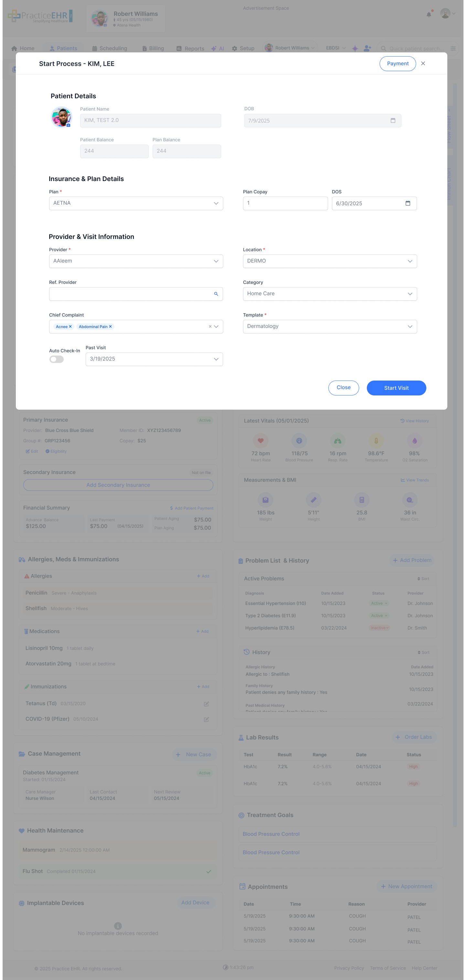Open View Trends for measurements
Viewport: 468px width, 980px height.
414,480
